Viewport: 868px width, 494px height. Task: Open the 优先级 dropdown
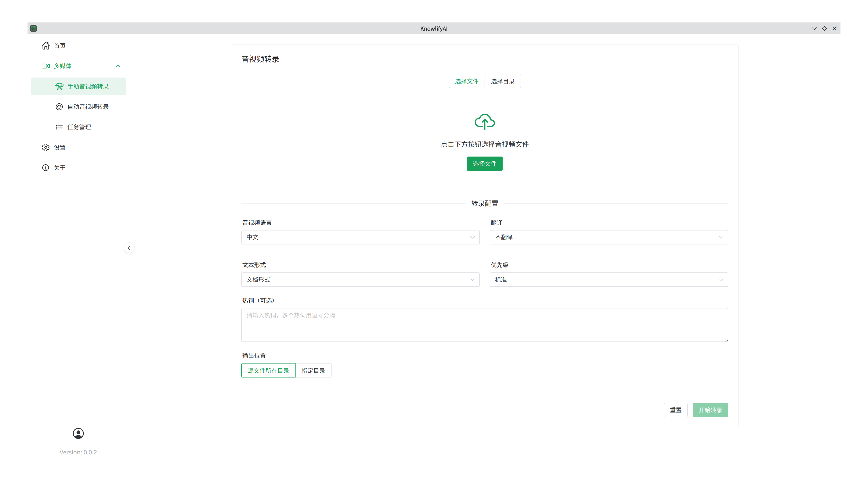coord(609,280)
